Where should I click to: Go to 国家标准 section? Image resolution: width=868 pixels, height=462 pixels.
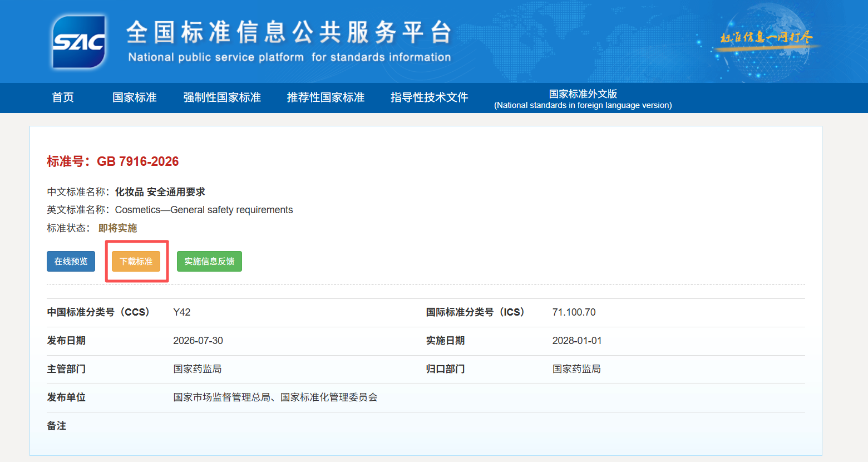coord(135,97)
